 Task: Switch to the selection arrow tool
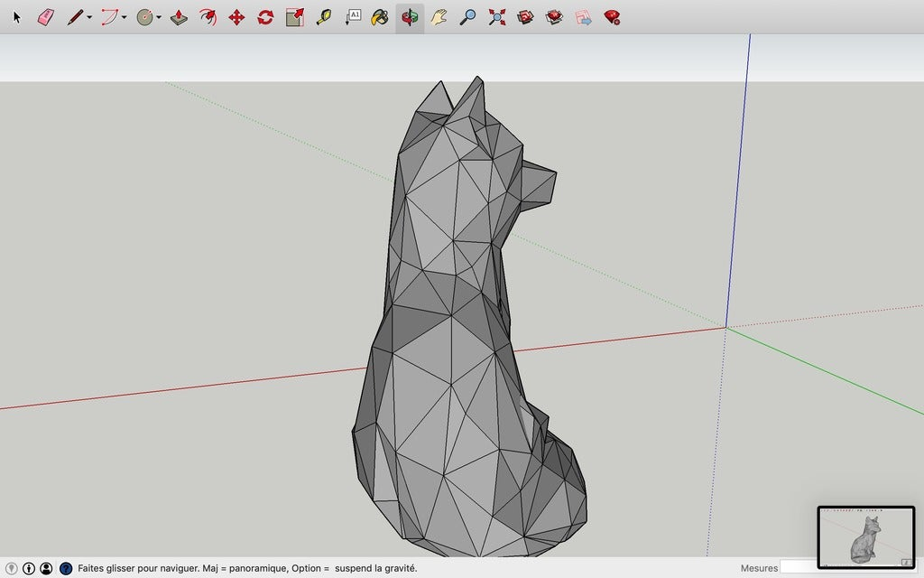click(x=16, y=16)
